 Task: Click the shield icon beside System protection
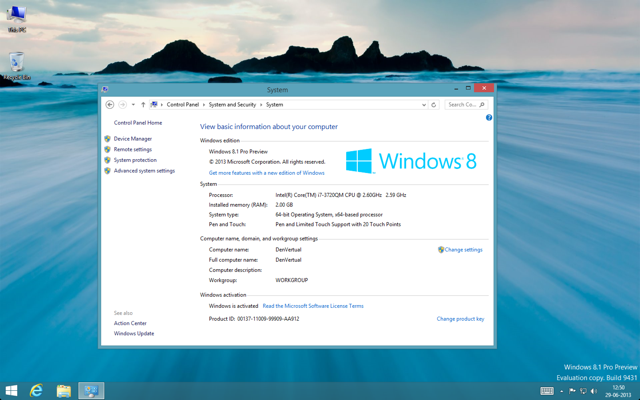107,160
